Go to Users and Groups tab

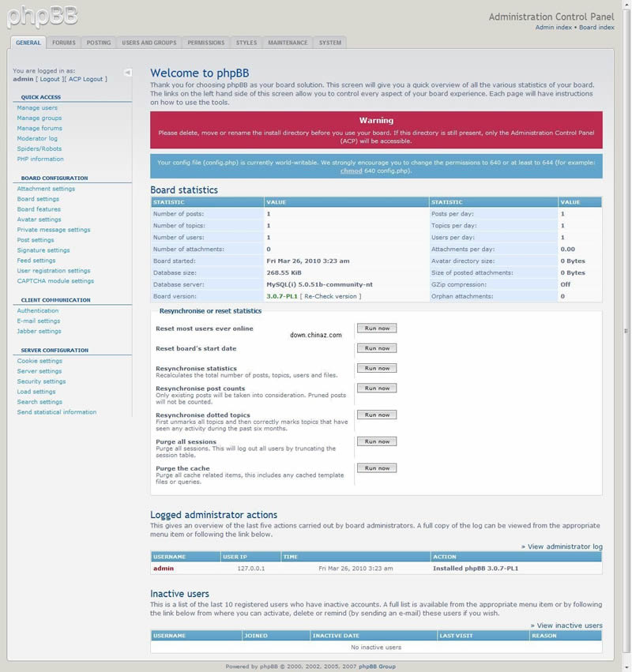[x=149, y=43]
